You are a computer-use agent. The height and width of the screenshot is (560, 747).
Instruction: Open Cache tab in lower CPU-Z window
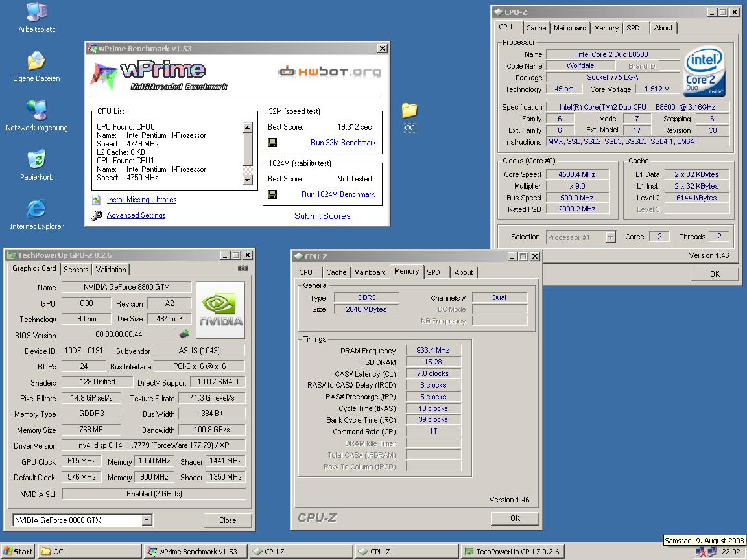pos(337,272)
